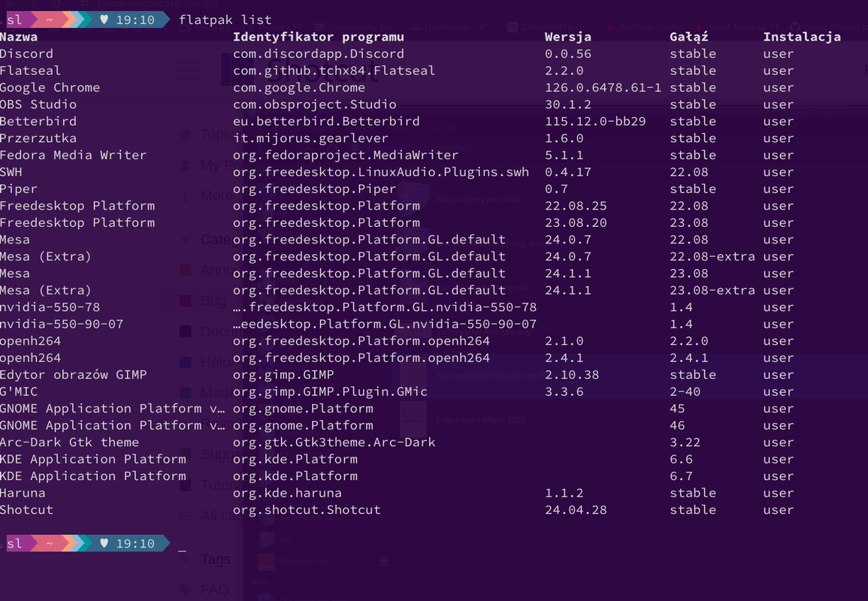Select the "Discord" name entry

26,53
